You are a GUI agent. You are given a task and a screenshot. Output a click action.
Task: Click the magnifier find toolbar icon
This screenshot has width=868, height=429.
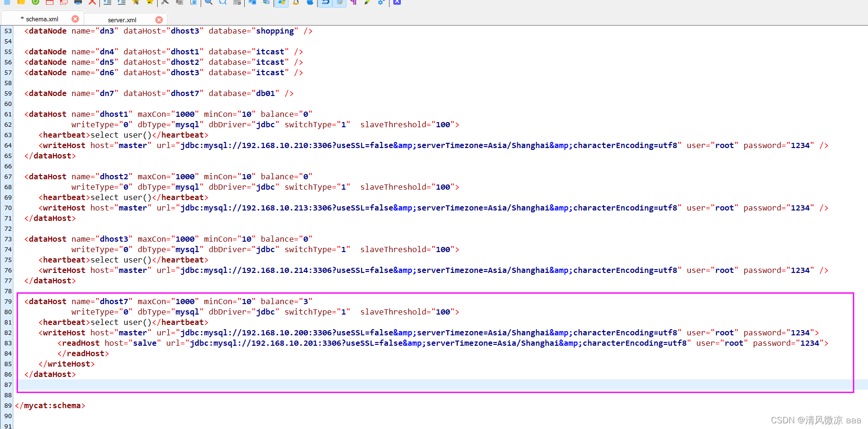209,2
